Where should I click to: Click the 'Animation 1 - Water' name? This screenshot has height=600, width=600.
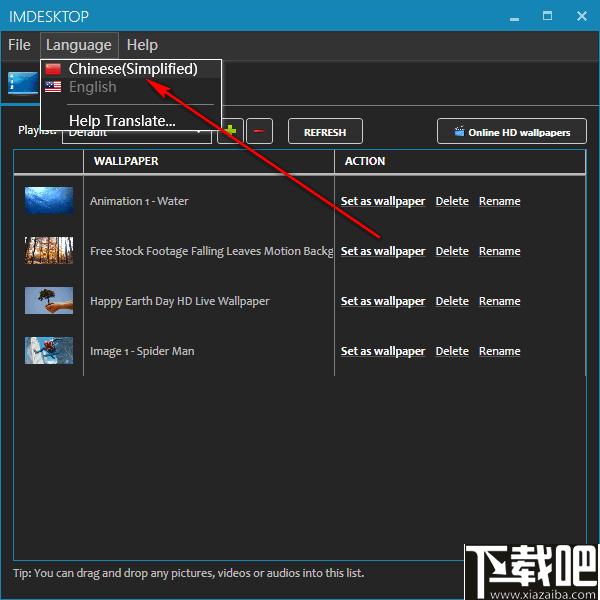139,201
